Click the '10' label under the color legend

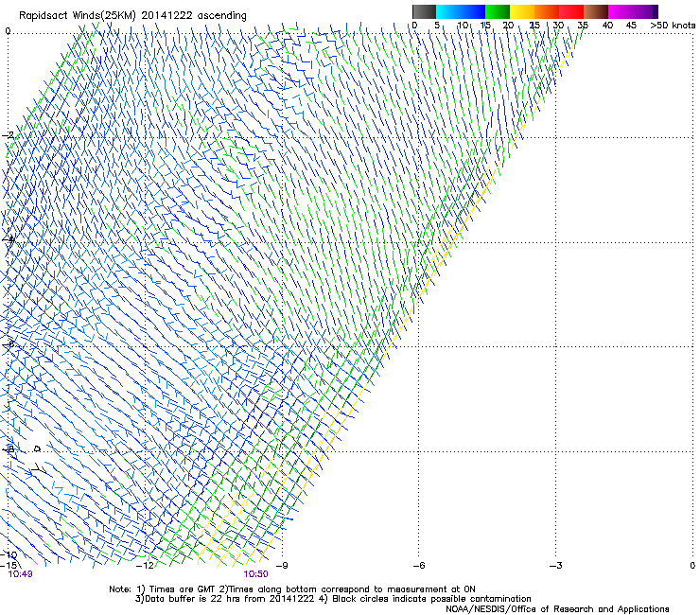(x=463, y=25)
